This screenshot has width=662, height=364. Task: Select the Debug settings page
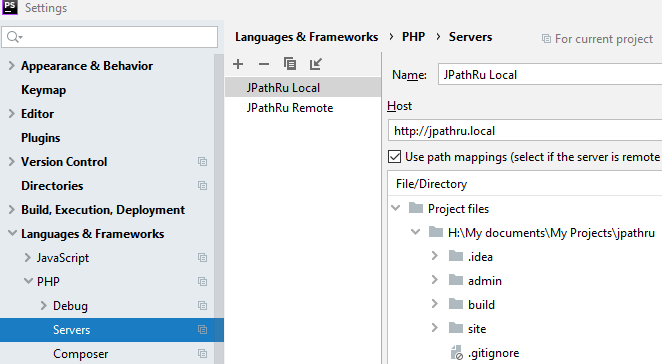70,306
